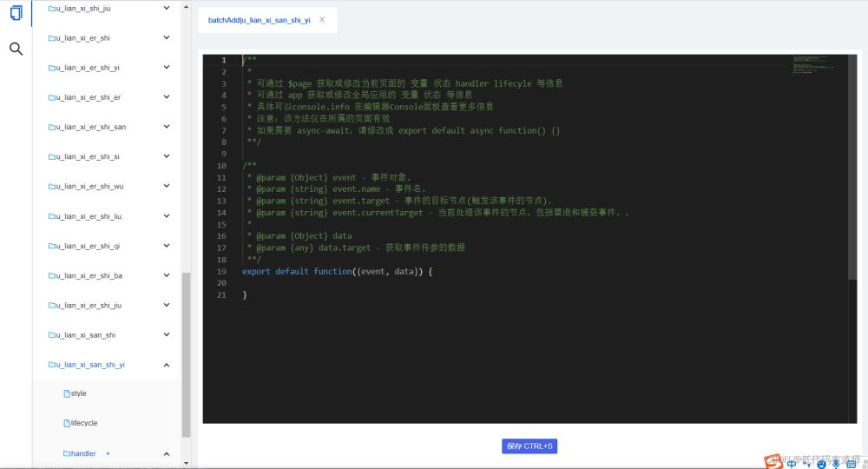Image resolution: width=868 pixels, height=469 pixels.
Task: Click the sidebar scroll down arrow
Action: point(186,463)
